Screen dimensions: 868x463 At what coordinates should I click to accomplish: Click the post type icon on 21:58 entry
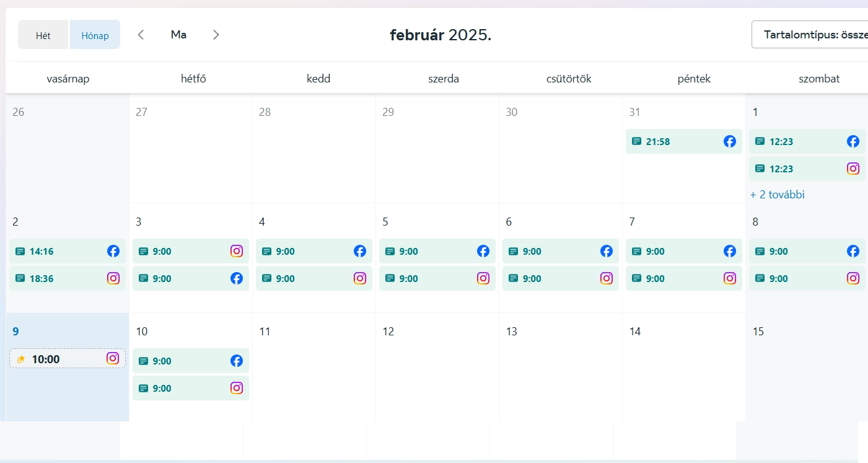point(636,141)
